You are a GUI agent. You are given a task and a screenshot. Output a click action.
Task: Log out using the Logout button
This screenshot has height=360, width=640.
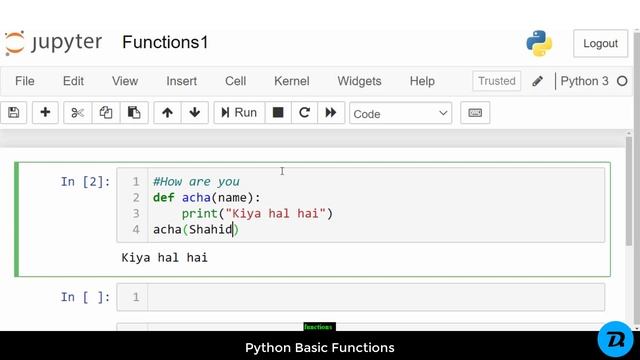click(600, 43)
